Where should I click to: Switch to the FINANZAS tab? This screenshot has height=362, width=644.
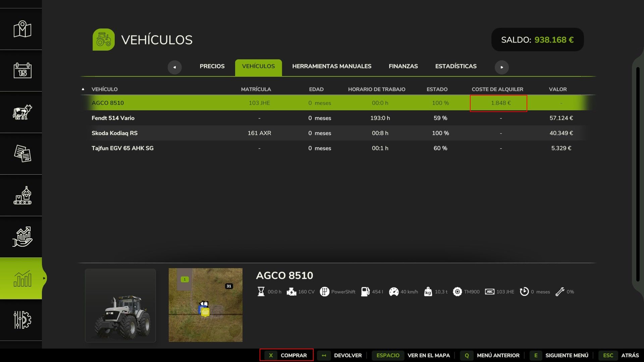tap(403, 66)
